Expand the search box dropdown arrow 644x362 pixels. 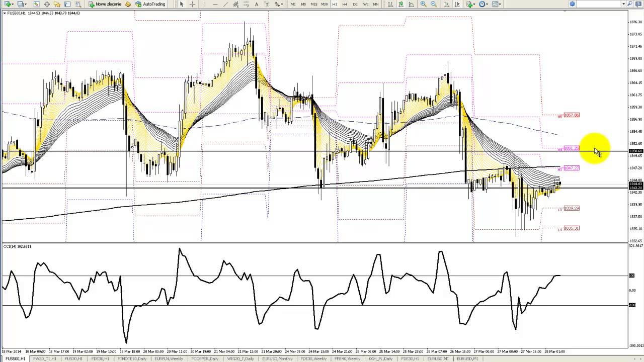(623, 4)
